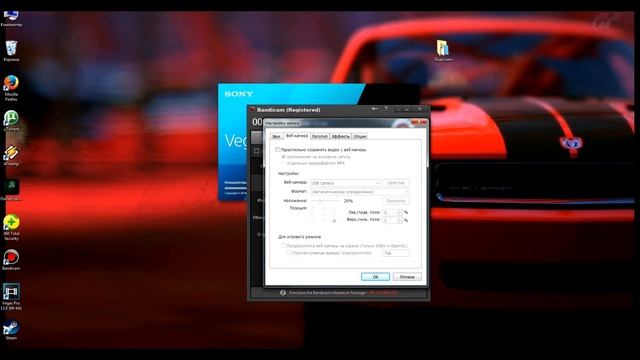Image resolution: width=640 pixels, height=360 pixels.
Task: Click the top/bottom margin value field
Action: pos(390,220)
